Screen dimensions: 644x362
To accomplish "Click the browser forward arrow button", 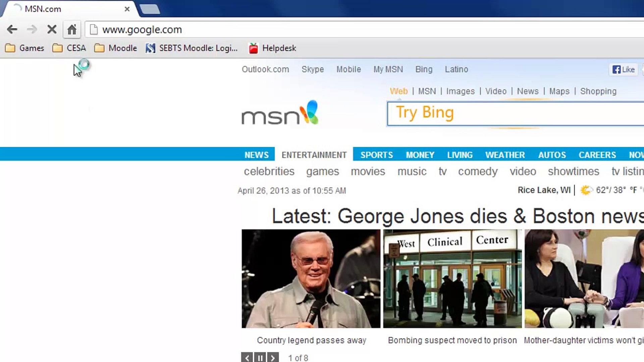I will point(32,29).
